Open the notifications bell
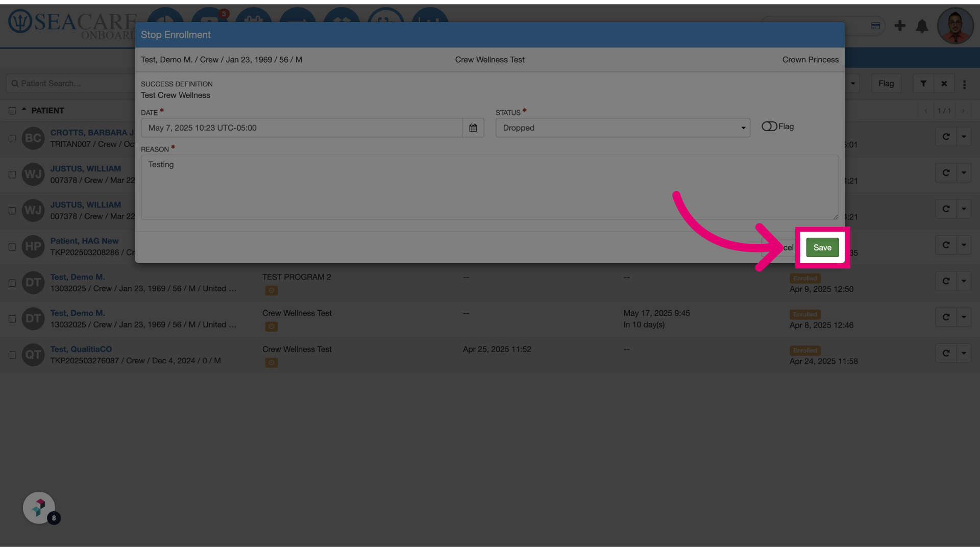Image resolution: width=980 pixels, height=551 pixels. 922,26
